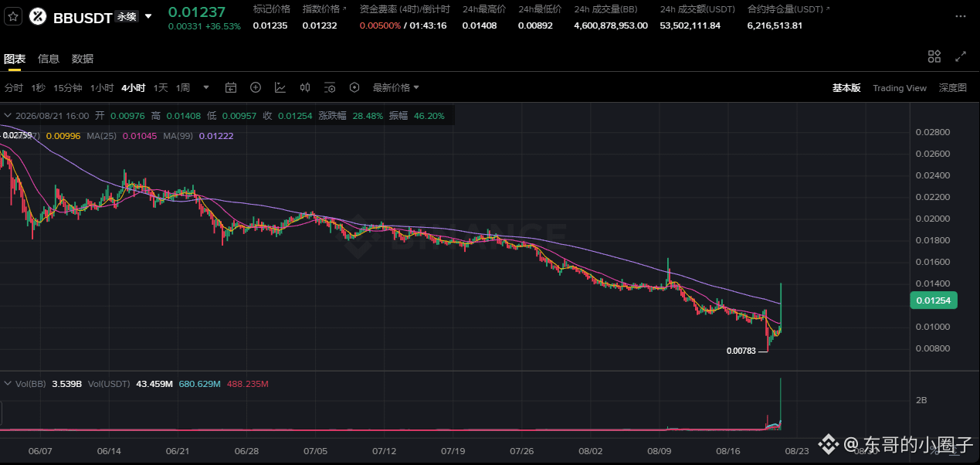980x465 pixels.
Task: Switch chart to Trading View mode
Action: 900,88
